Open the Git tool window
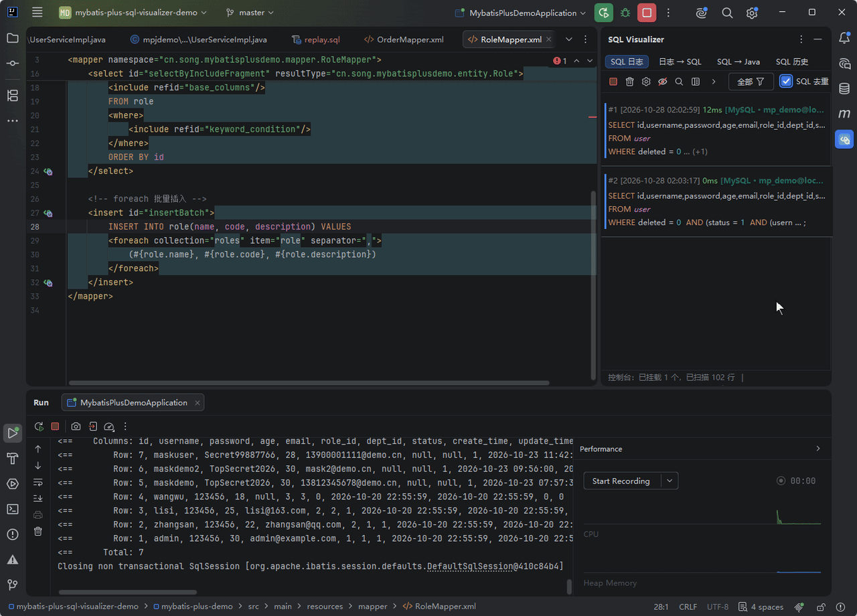The width and height of the screenshot is (857, 616). click(x=13, y=585)
